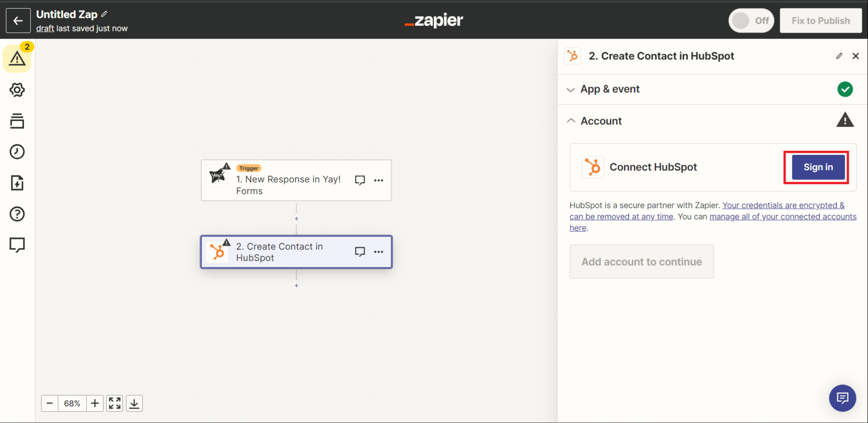Toggle the Zap Off/On switch
The height and width of the screenshot is (423, 868).
(751, 21)
